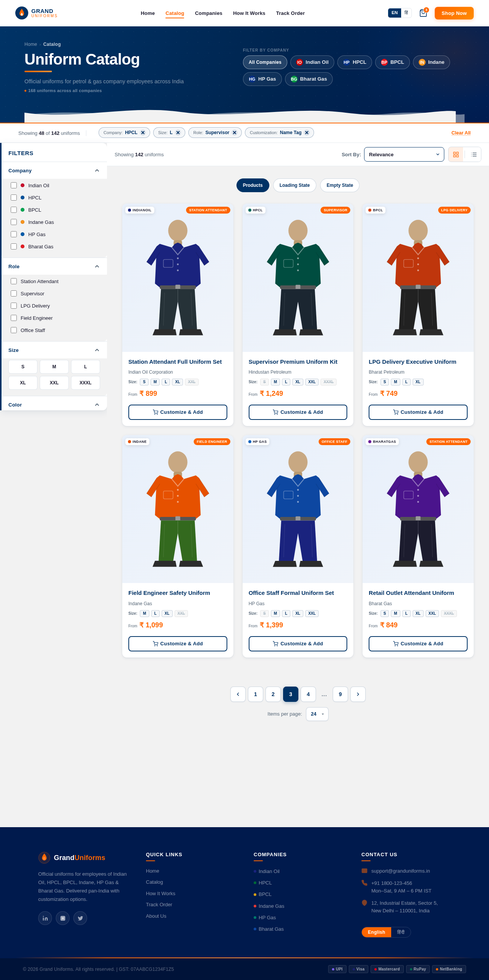
Task: Switch to the Loading State tab
Action: (295, 185)
